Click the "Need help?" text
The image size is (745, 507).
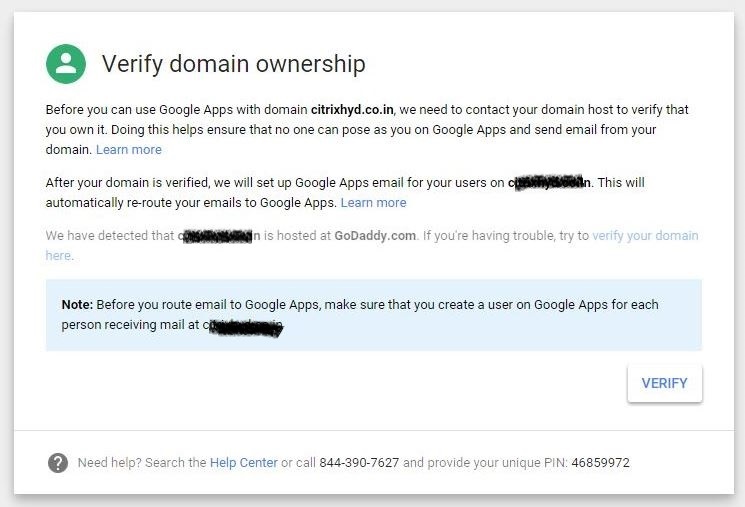(x=109, y=463)
